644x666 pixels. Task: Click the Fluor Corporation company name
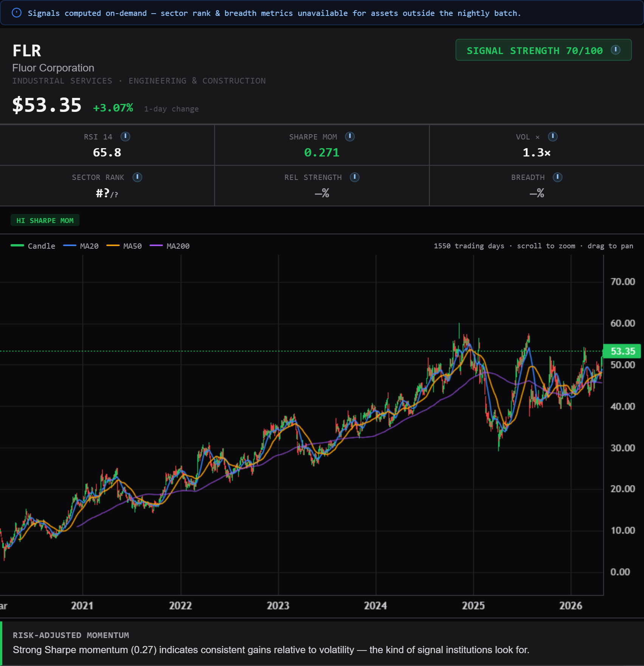[x=53, y=68]
